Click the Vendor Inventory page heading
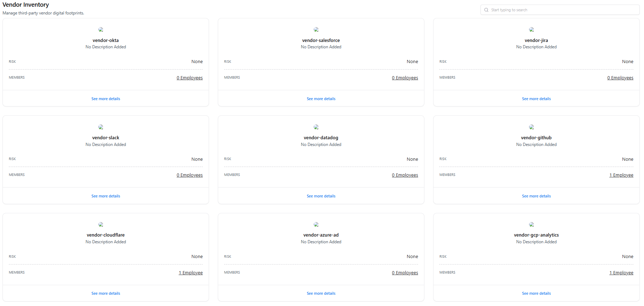This screenshot has height=306, width=644. [x=26, y=5]
